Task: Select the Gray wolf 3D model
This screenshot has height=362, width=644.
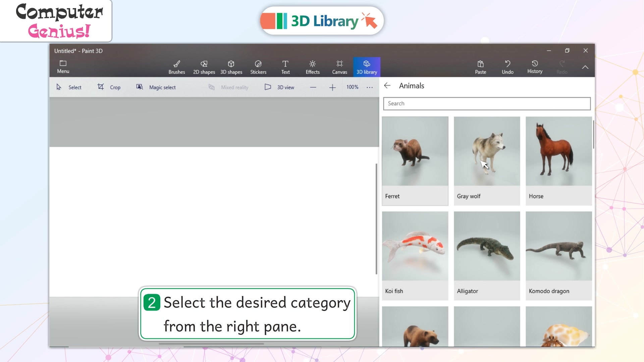Action: click(487, 161)
